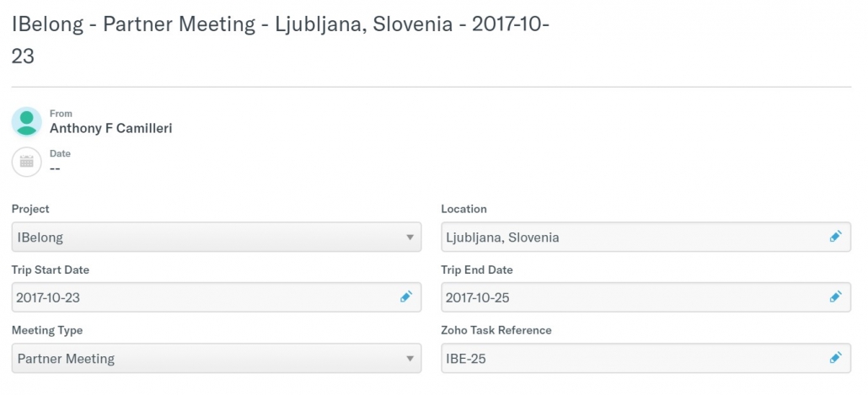Edit Location using the pencil icon
Screen dimensions: 868x395
[835, 237]
